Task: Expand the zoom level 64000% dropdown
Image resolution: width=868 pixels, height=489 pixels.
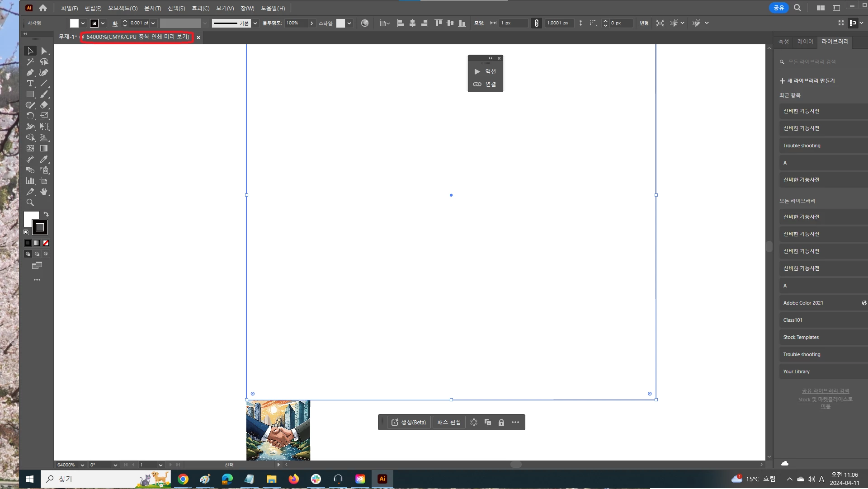Action: [x=82, y=465]
